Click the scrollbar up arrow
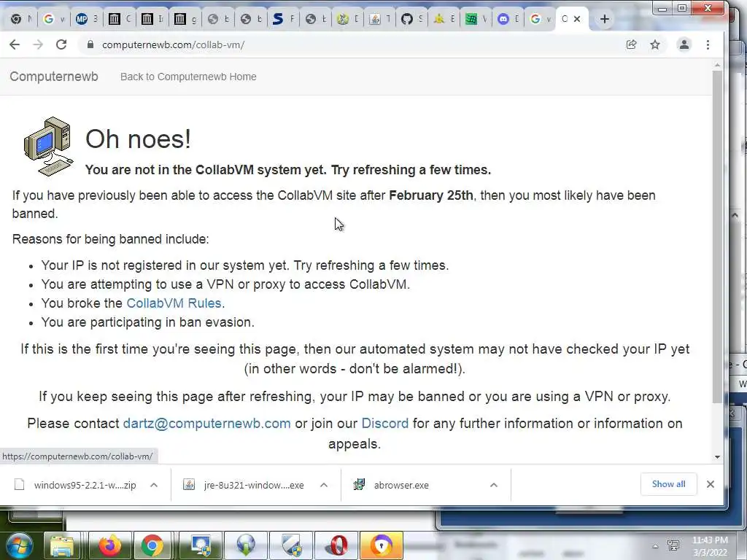The width and height of the screenshot is (747, 560). coord(718,65)
